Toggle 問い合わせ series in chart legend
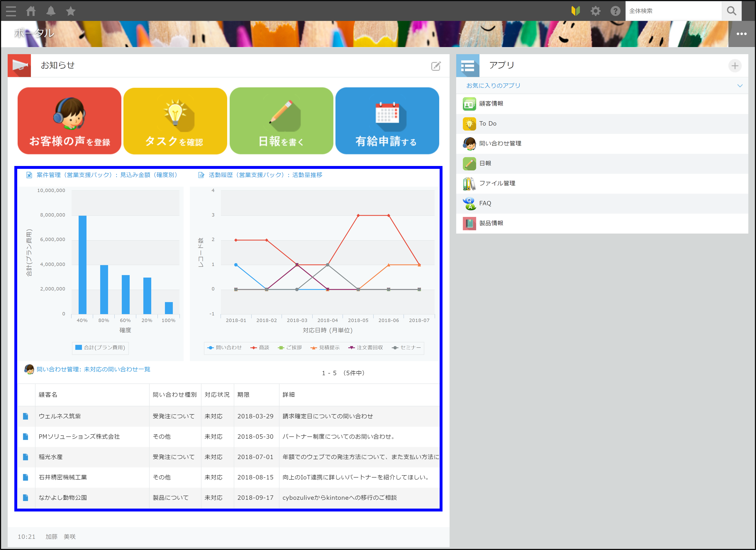Screen dimensions: 756x550 (x=225, y=348)
